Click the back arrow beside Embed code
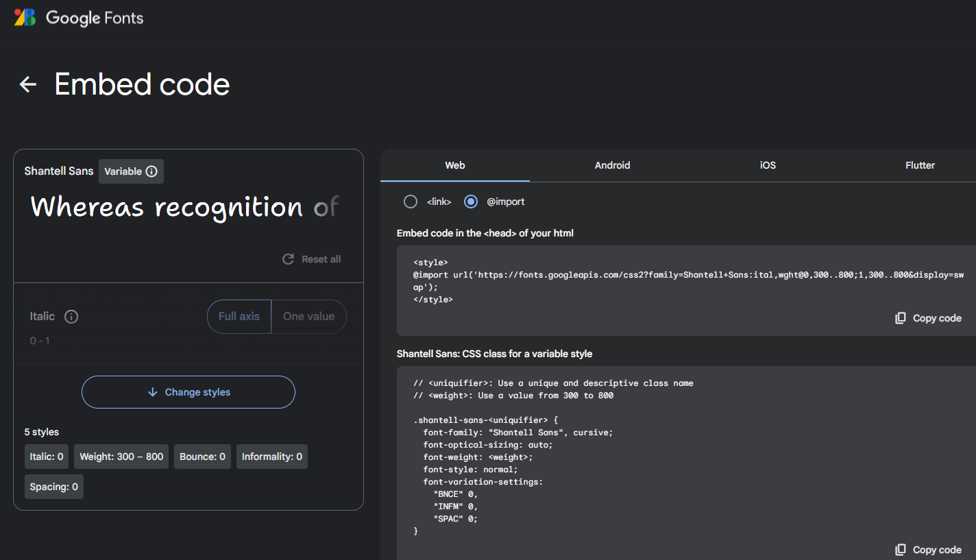The image size is (976, 560). pyautogui.click(x=27, y=84)
